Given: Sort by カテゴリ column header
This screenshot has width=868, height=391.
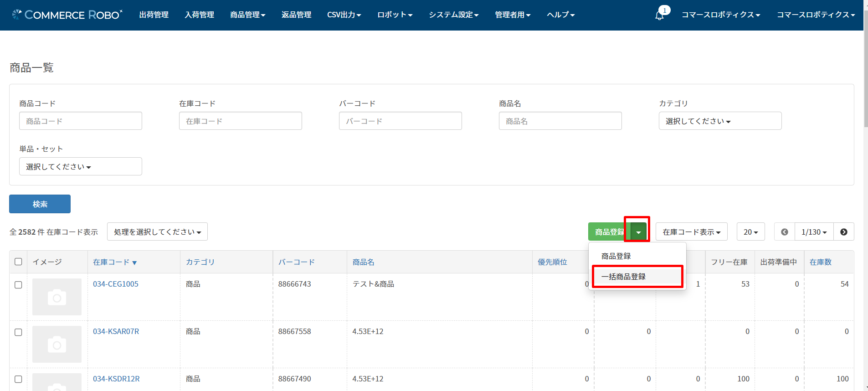Looking at the screenshot, I should (x=200, y=262).
